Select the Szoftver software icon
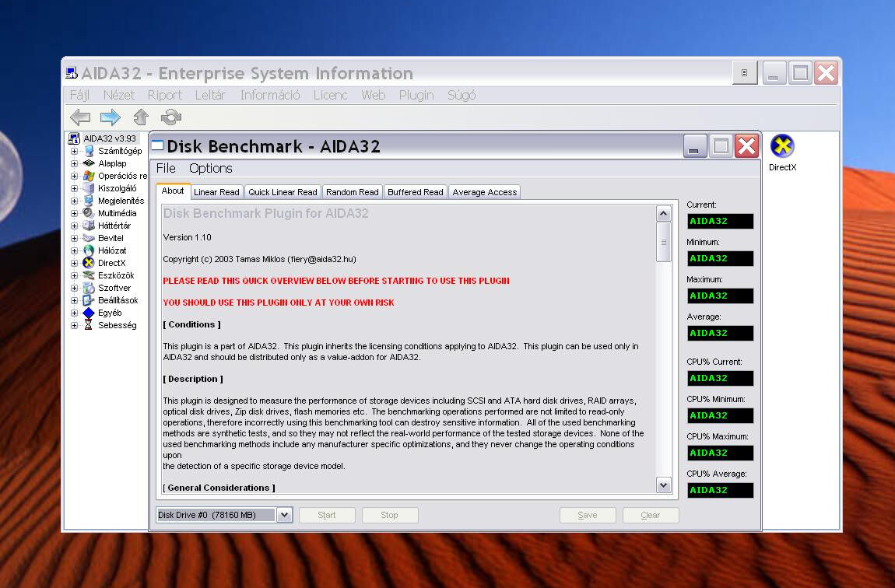 (x=89, y=288)
